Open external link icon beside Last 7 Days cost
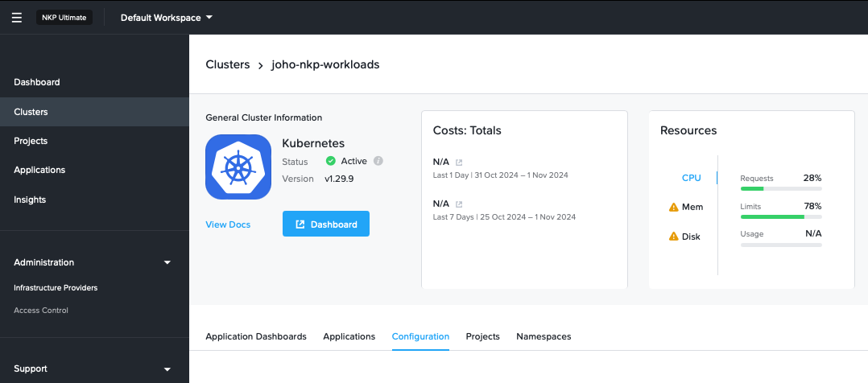The height and width of the screenshot is (383, 868). 459,204
